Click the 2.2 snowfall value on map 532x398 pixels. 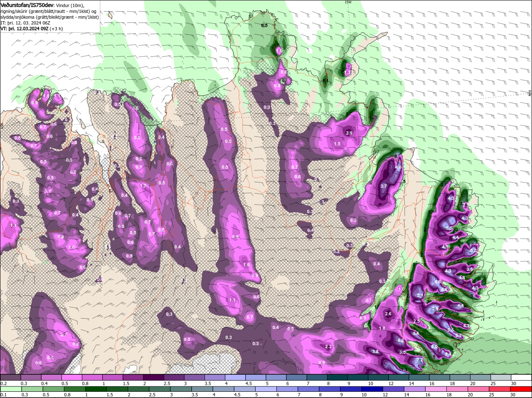coord(328,346)
